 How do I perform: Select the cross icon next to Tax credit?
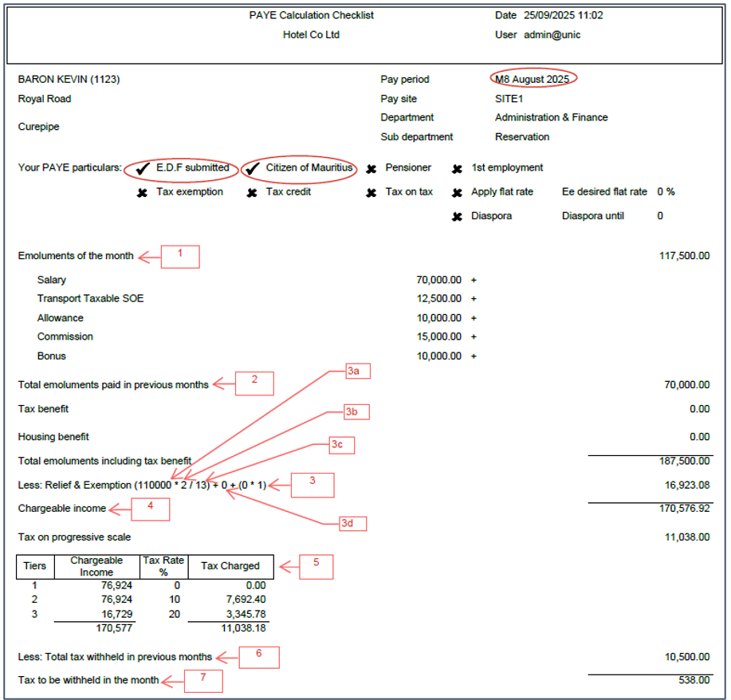(252, 193)
